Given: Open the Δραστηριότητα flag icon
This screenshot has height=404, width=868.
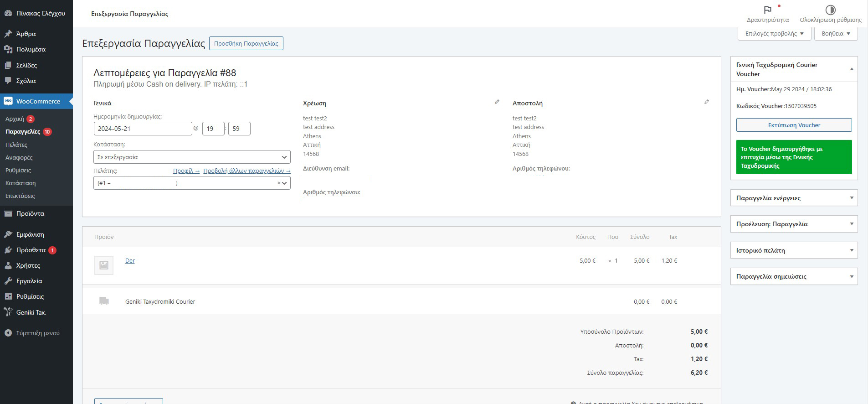Looking at the screenshot, I should (x=768, y=10).
